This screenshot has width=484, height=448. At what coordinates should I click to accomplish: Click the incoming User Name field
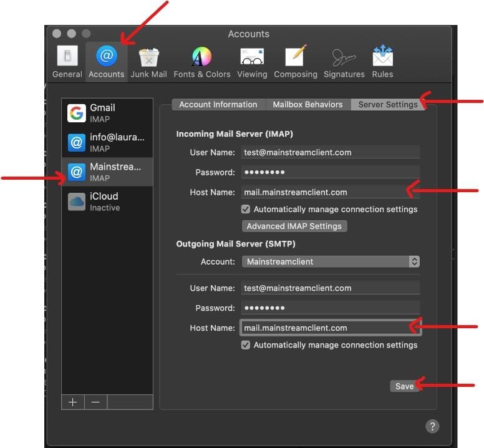[331, 152]
